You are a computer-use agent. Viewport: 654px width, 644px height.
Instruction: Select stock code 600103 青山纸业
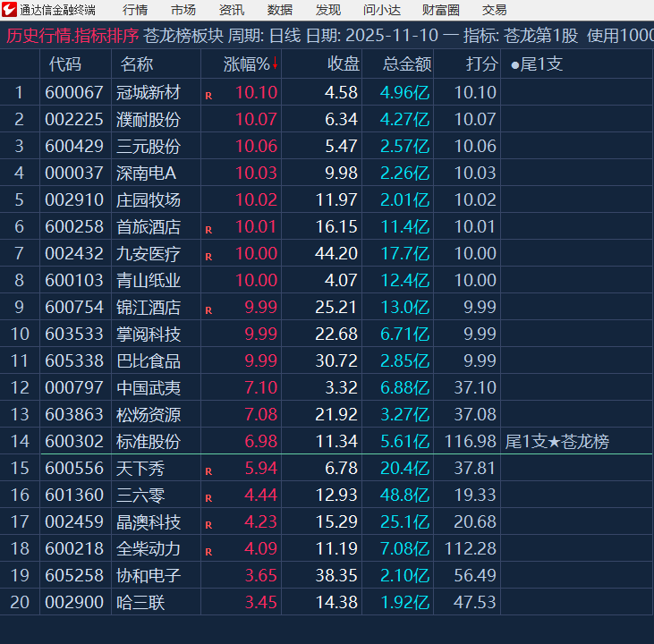(x=75, y=280)
